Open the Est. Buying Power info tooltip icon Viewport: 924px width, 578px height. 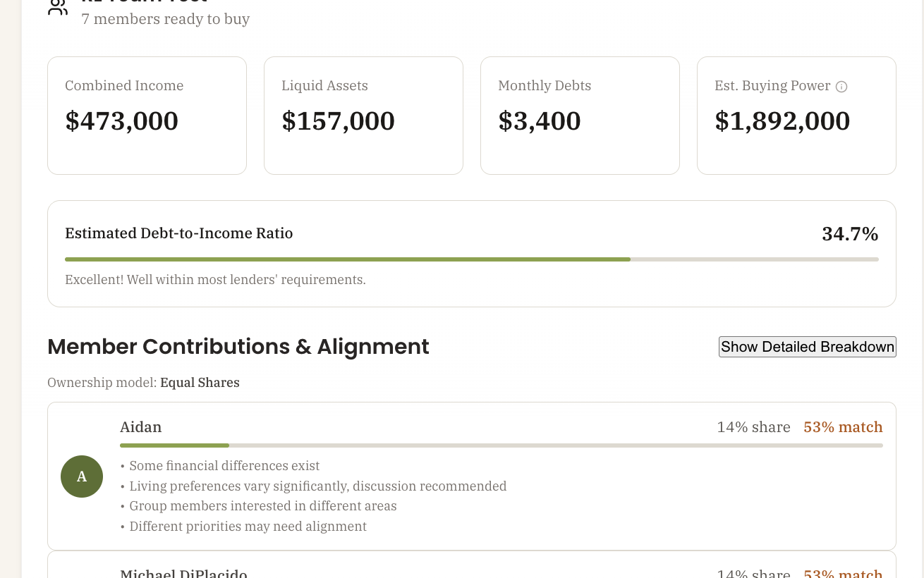841,86
